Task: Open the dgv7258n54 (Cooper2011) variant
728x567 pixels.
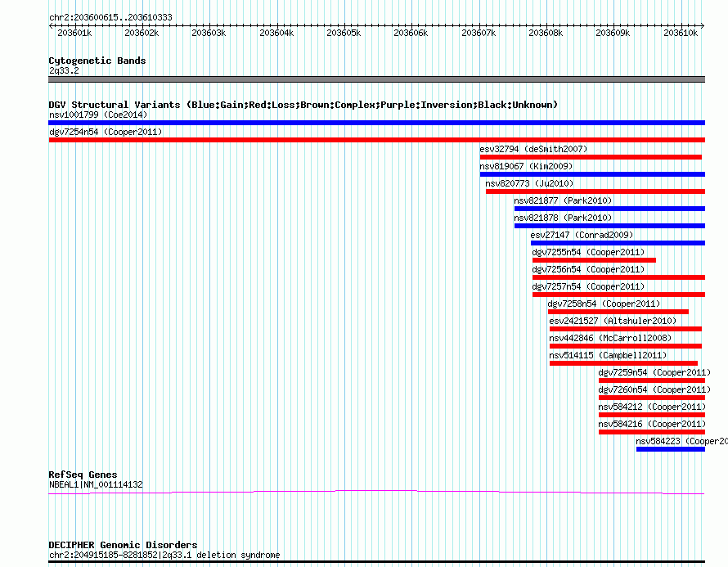Action: [604, 304]
